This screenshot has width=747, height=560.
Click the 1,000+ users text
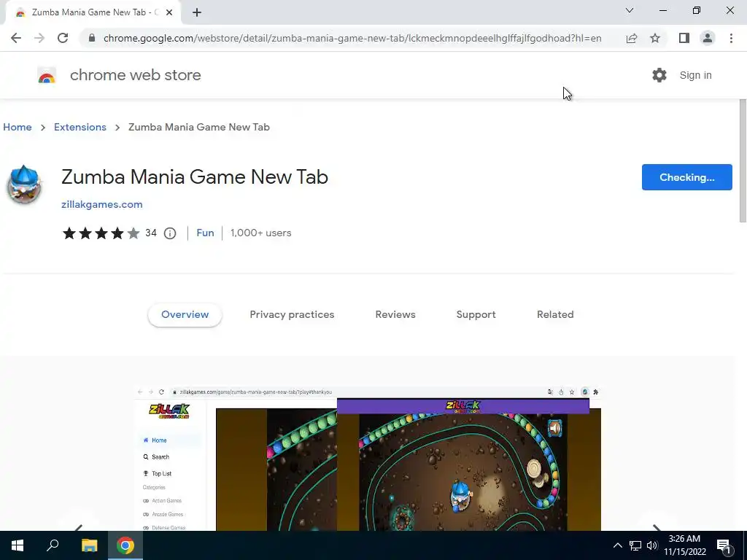(261, 233)
